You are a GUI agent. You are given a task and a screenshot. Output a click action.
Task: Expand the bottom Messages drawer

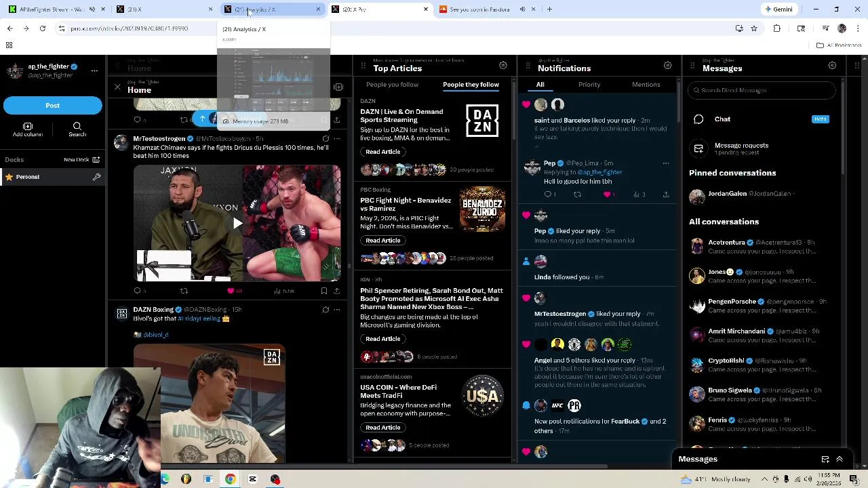tap(840, 460)
